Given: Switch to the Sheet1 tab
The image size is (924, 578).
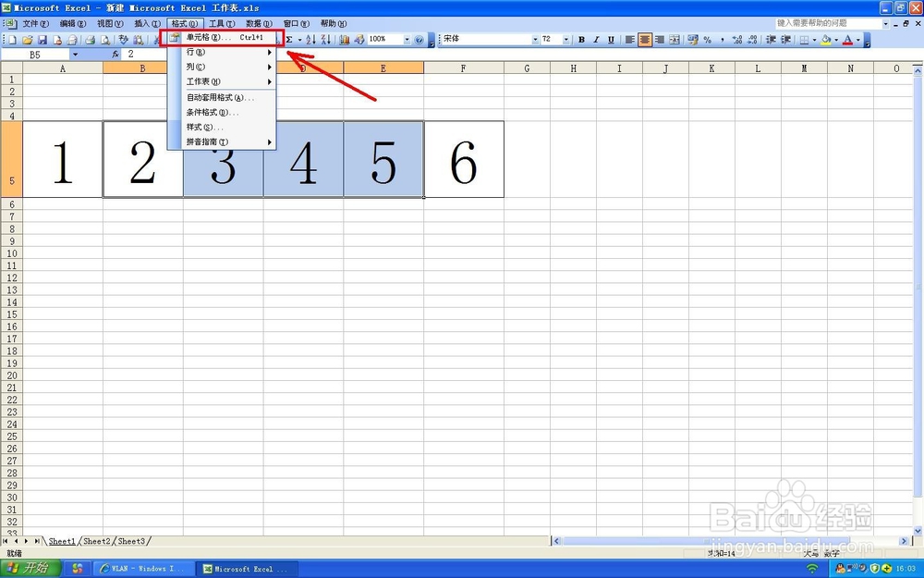Looking at the screenshot, I should coord(62,541).
